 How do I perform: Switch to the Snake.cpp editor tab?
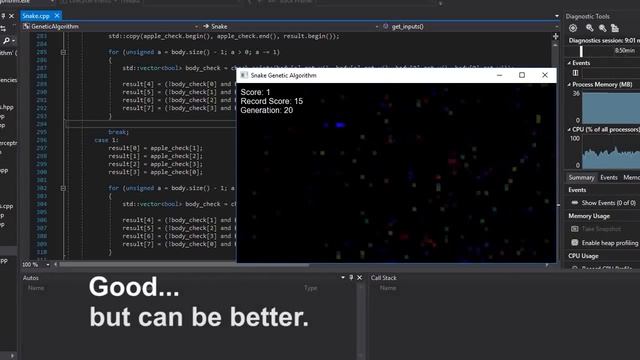pos(36,16)
